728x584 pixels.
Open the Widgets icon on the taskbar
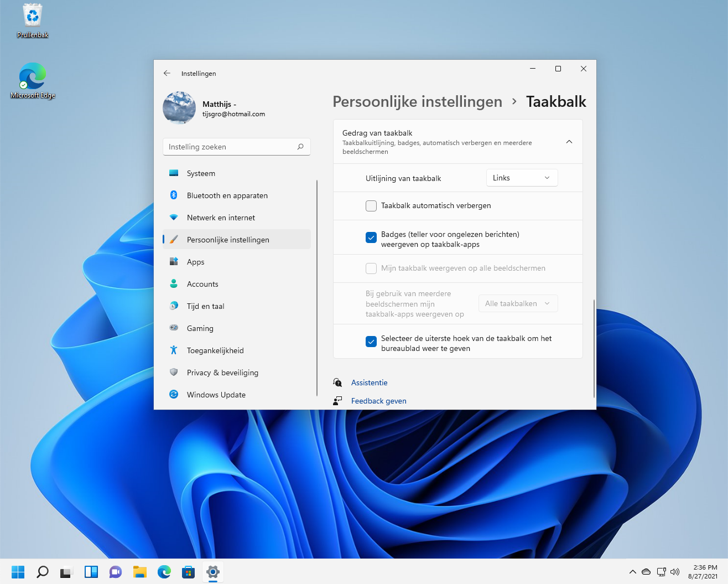[x=91, y=572]
